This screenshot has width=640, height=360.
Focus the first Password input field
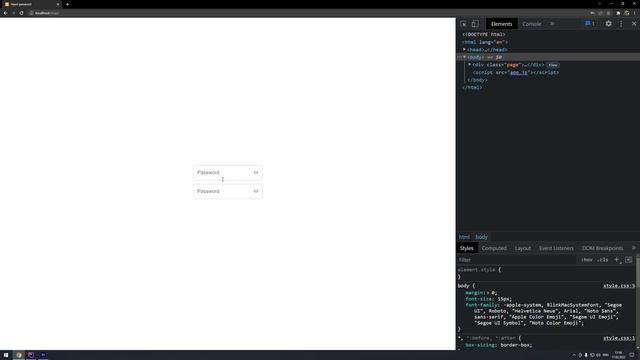[228, 173]
